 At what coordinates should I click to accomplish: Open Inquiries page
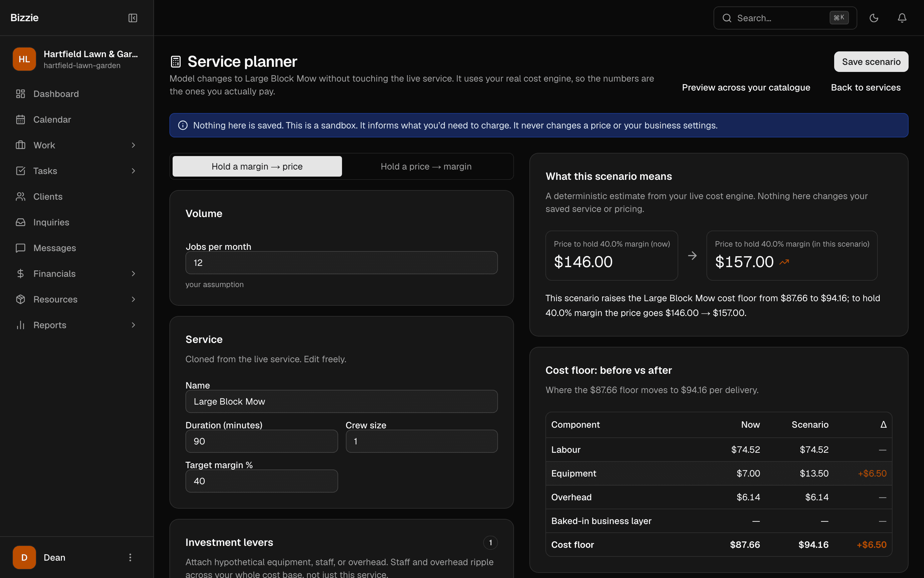click(76, 222)
